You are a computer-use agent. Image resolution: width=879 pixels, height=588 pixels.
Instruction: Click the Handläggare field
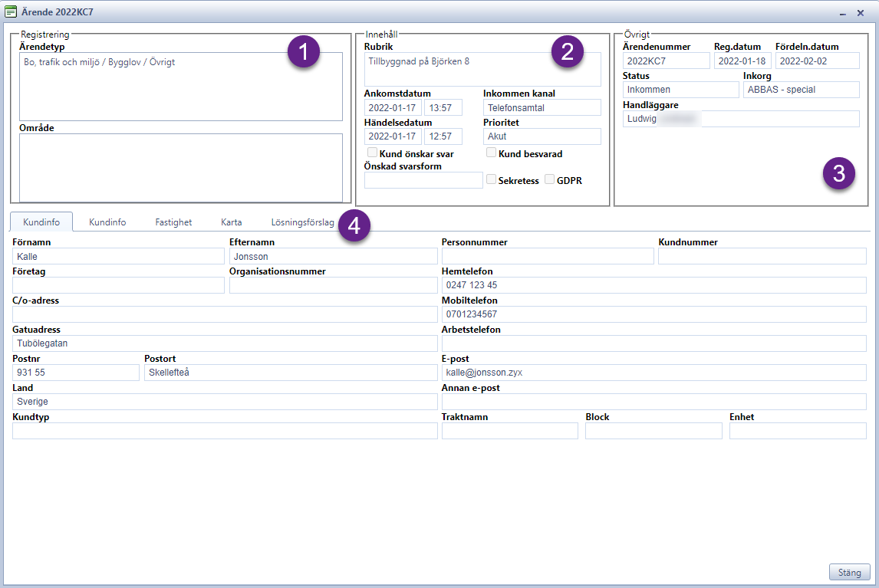click(741, 119)
